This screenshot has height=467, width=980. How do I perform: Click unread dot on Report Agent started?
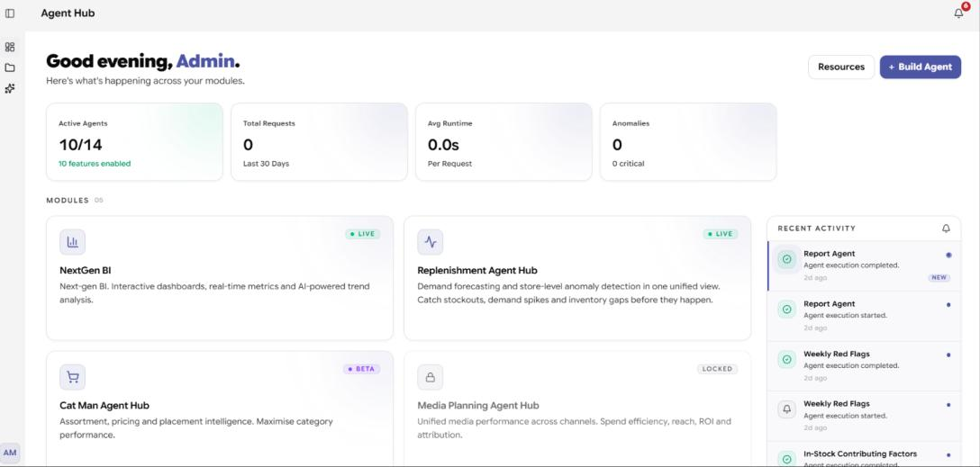tap(948, 305)
